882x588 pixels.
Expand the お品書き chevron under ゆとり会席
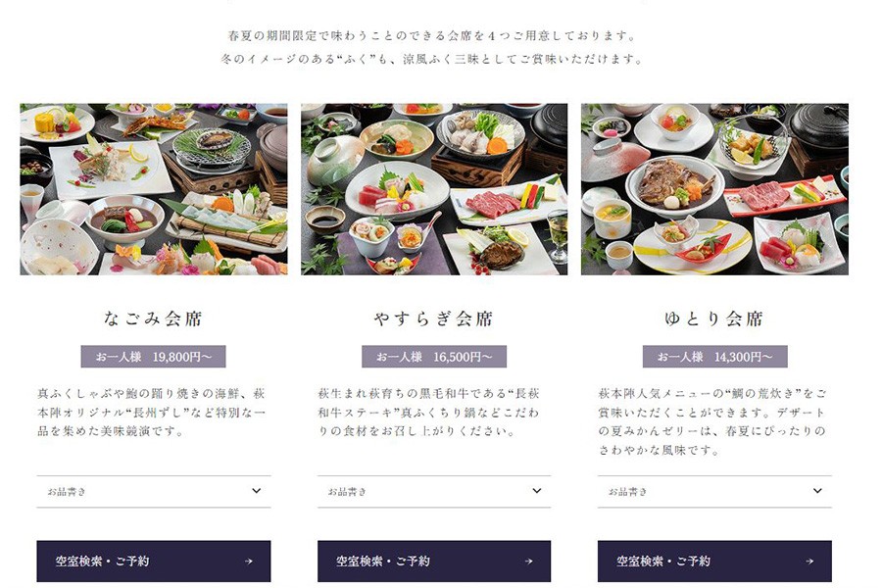pos(818,491)
